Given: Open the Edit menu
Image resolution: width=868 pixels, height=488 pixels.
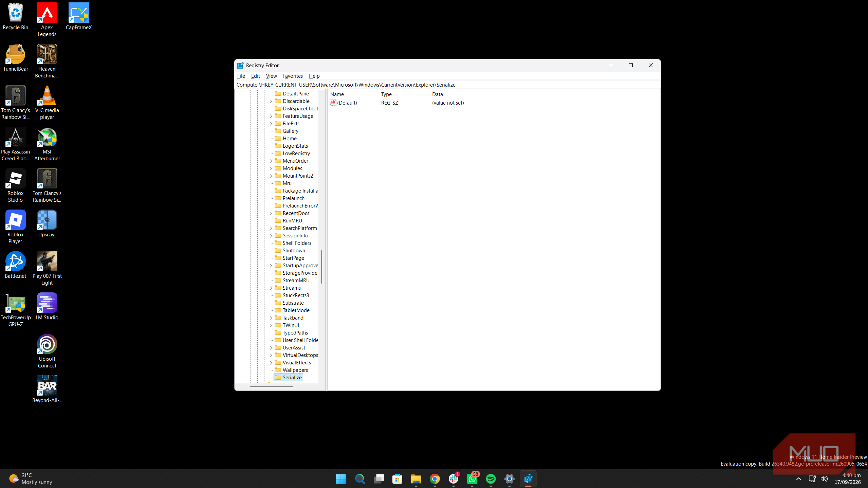Looking at the screenshot, I should pos(256,76).
